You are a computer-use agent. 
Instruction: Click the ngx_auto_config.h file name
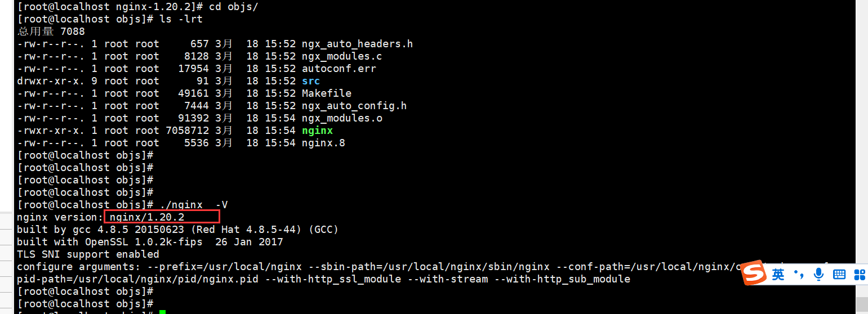pos(354,106)
